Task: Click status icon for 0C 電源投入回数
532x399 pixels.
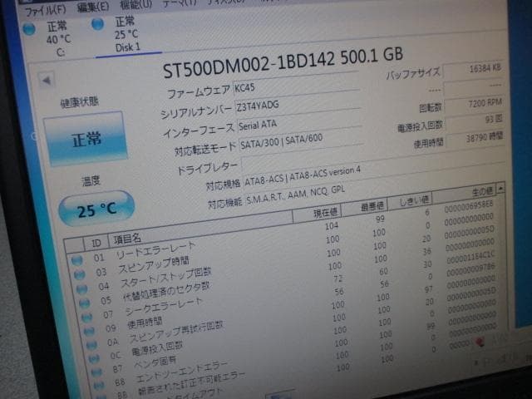Action: coord(94,358)
